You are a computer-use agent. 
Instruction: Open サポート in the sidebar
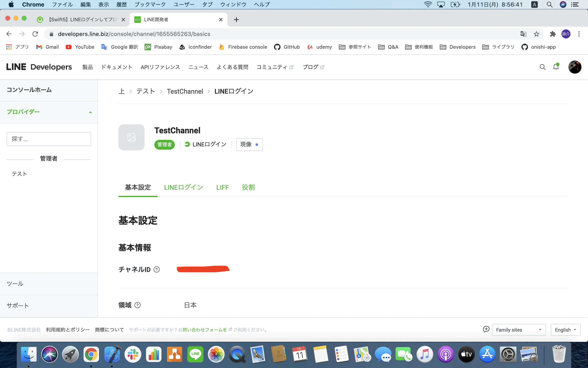click(49, 306)
